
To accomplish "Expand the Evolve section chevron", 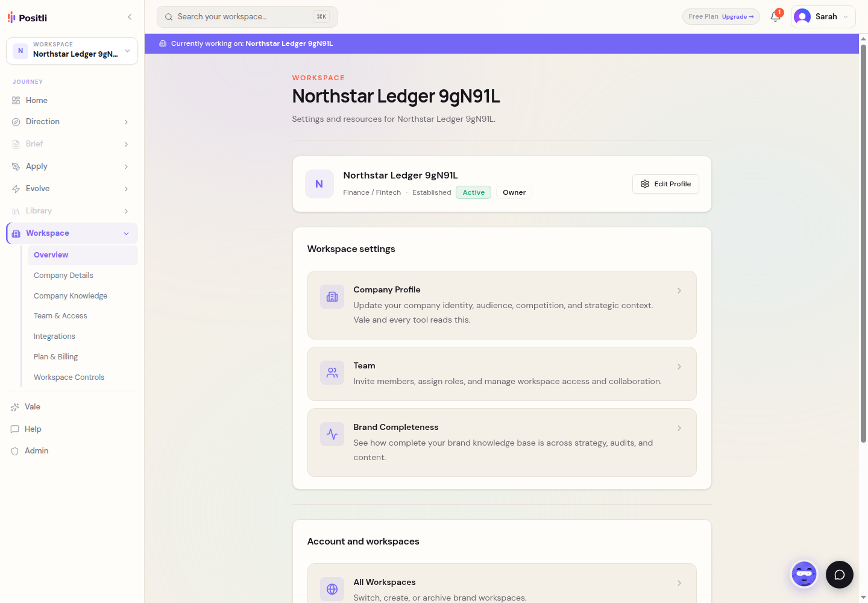I will click(126, 189).
